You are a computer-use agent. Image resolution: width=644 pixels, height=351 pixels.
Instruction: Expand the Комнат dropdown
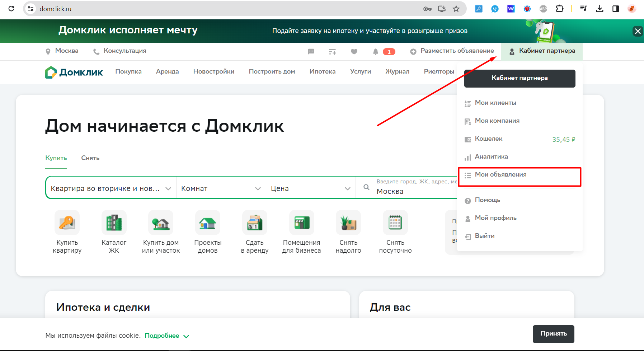[221, 188]
